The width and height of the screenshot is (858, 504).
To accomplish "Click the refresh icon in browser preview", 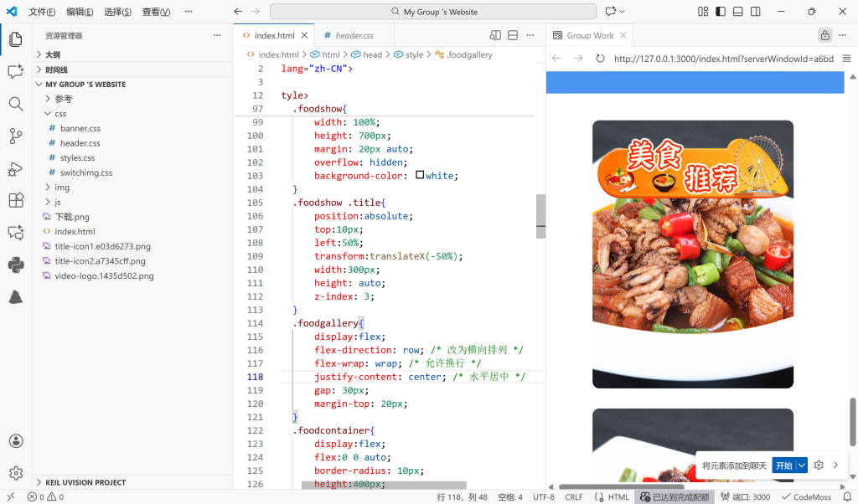I will [600, 59].
